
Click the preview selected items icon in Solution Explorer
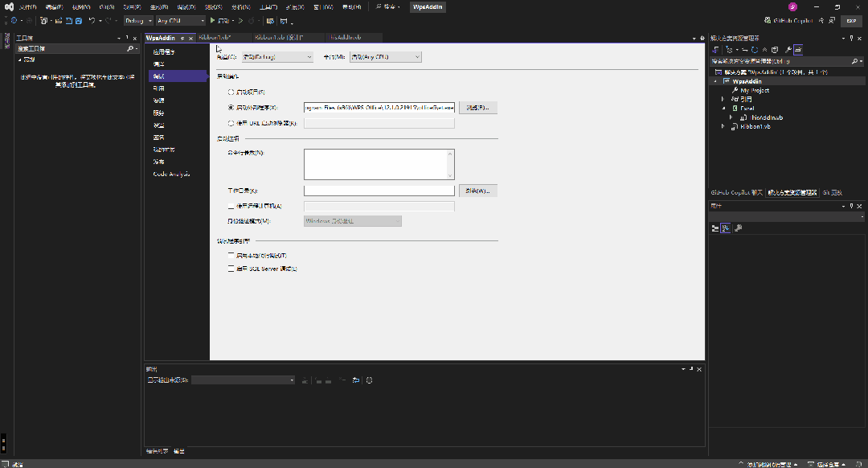click(798, 50)
